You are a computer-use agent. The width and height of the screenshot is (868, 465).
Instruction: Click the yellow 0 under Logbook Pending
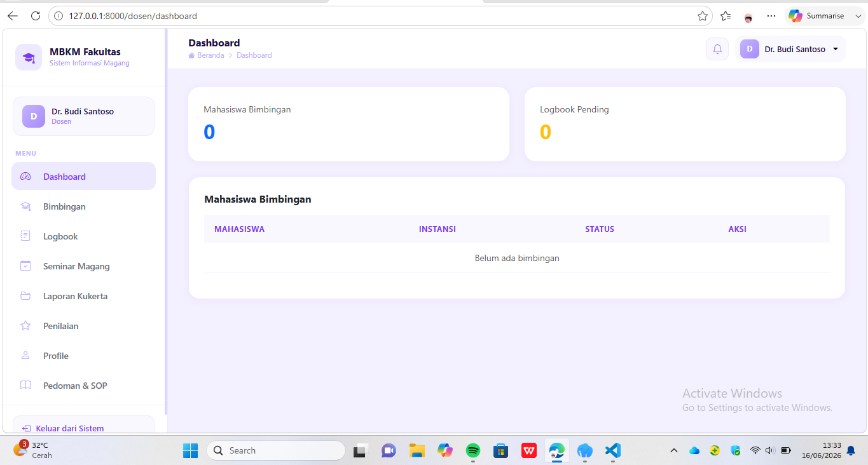546,132
